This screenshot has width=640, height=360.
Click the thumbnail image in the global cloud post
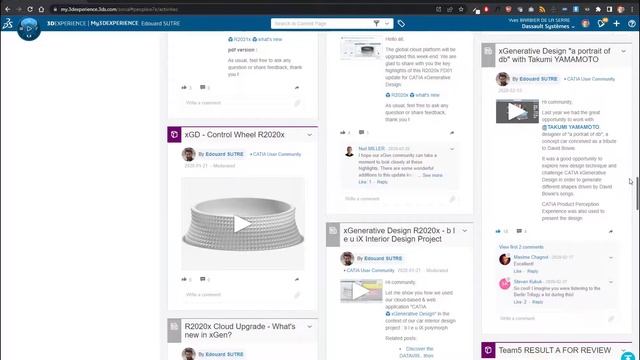[361, 48]
